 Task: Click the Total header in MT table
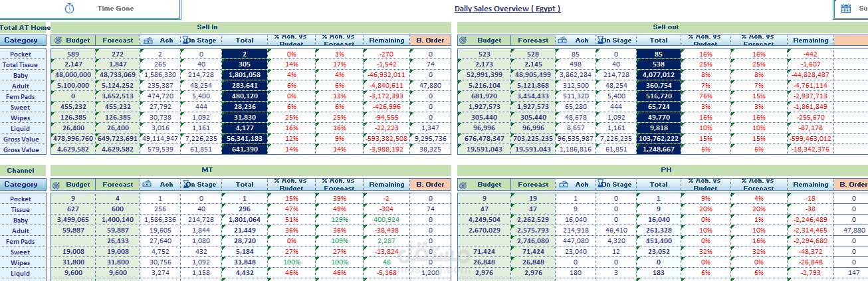point(245,185)
